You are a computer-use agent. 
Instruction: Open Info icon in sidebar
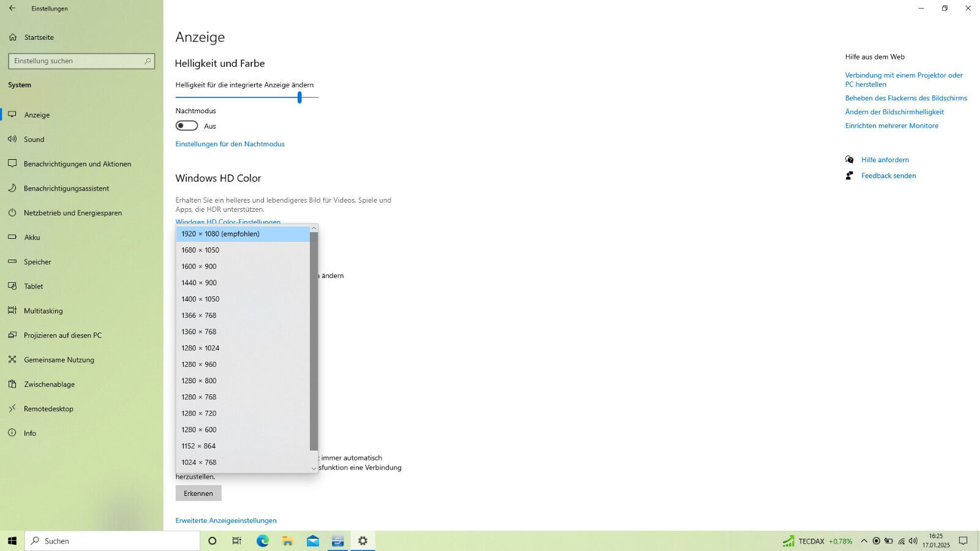[x=12, y=433]
